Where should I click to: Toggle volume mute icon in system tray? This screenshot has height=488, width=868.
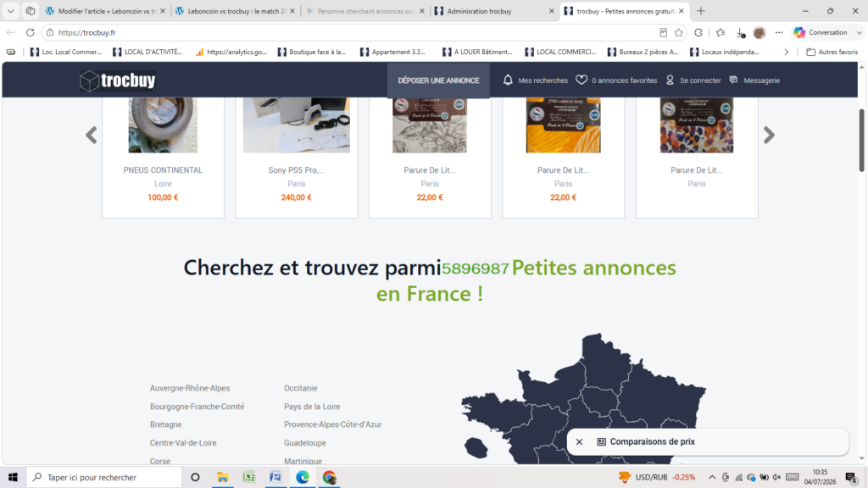[776, 477]
